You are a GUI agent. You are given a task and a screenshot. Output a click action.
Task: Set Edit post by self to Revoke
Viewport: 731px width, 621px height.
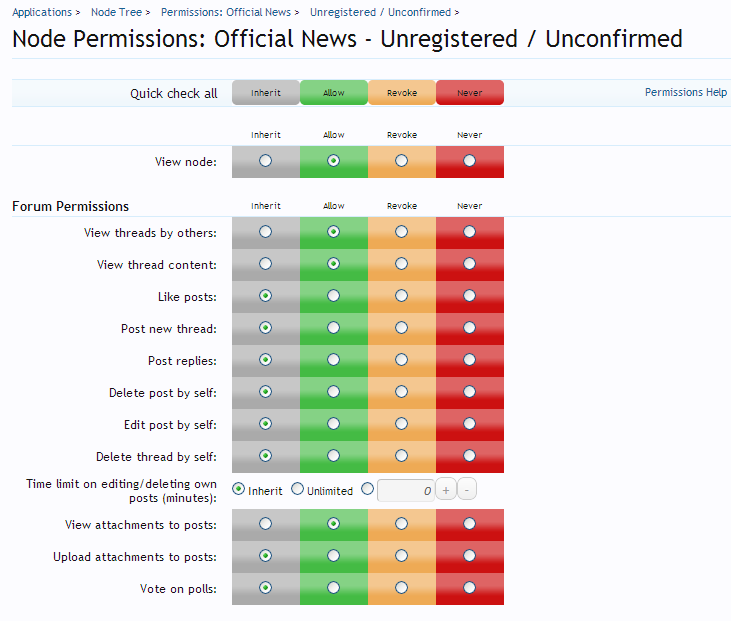(401, 424)
